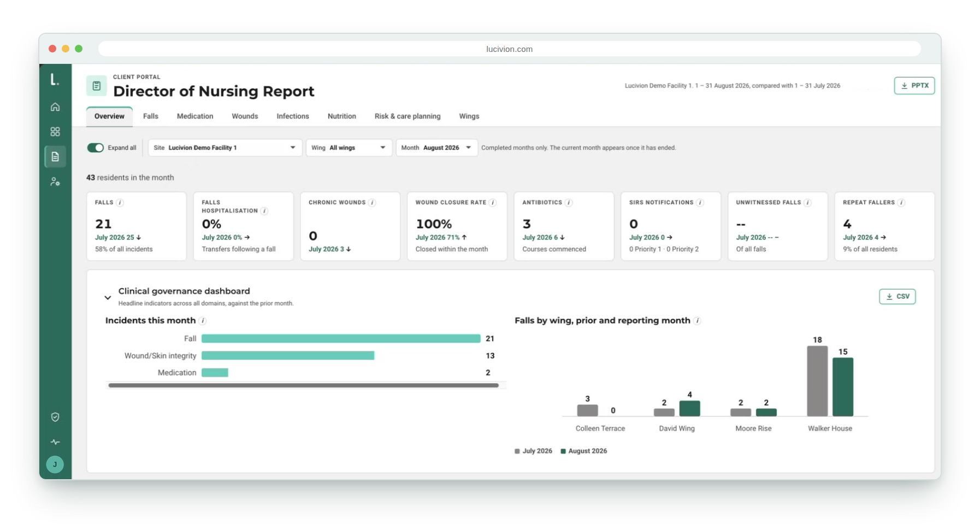Show info for Unwitnessed Falls card
The width and height of the screenshot is (980, 524).
pos(807,203)
